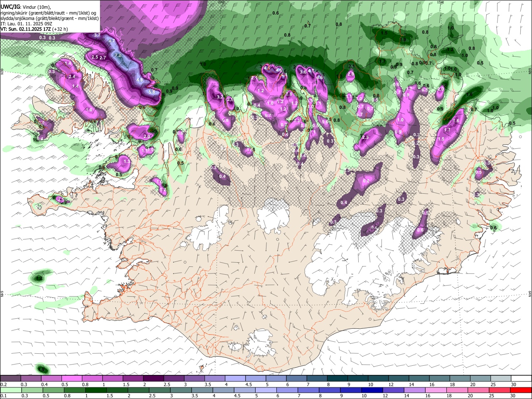Select the 18–20 swatch in the upper snow scale
532x399 pixels.
point(460,378)
